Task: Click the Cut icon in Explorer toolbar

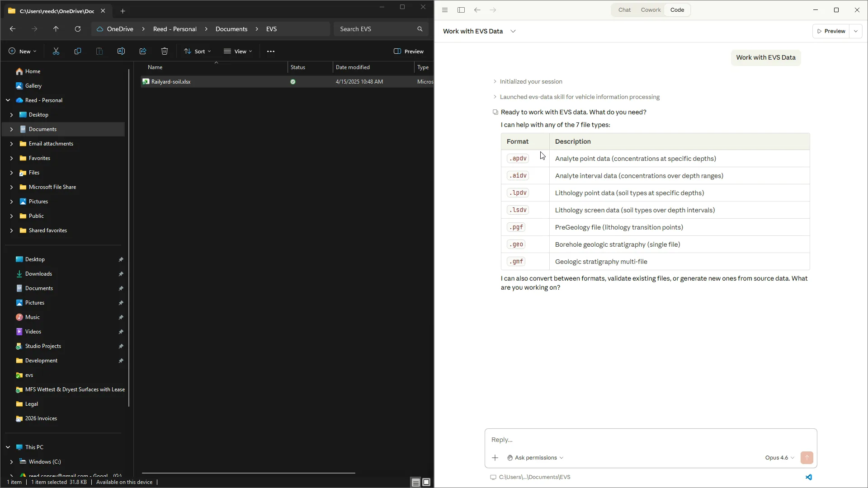Action: pyautogui.click(x=56, y=52)
